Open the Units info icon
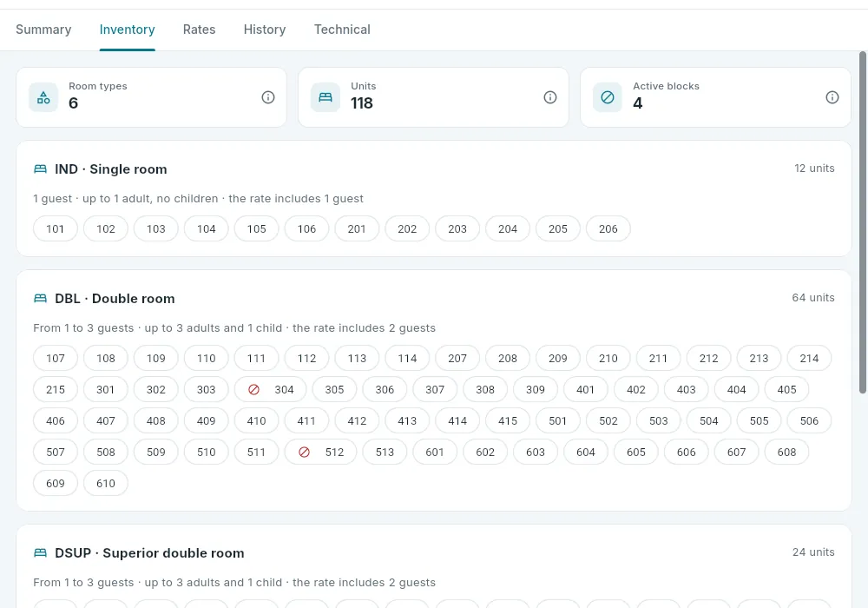Image resolution: width=868 pixels, height=608 pixels. tap(550, 97)
